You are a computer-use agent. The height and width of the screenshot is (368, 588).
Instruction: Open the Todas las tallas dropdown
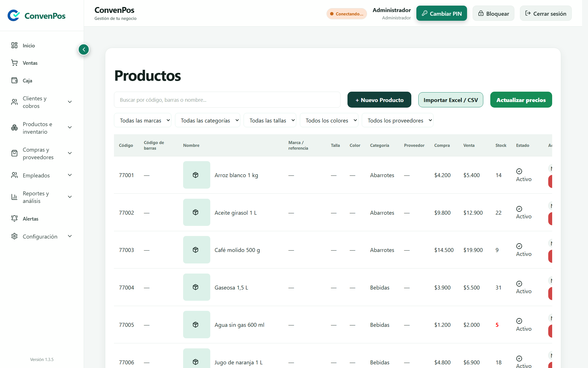tap(270, 120)
